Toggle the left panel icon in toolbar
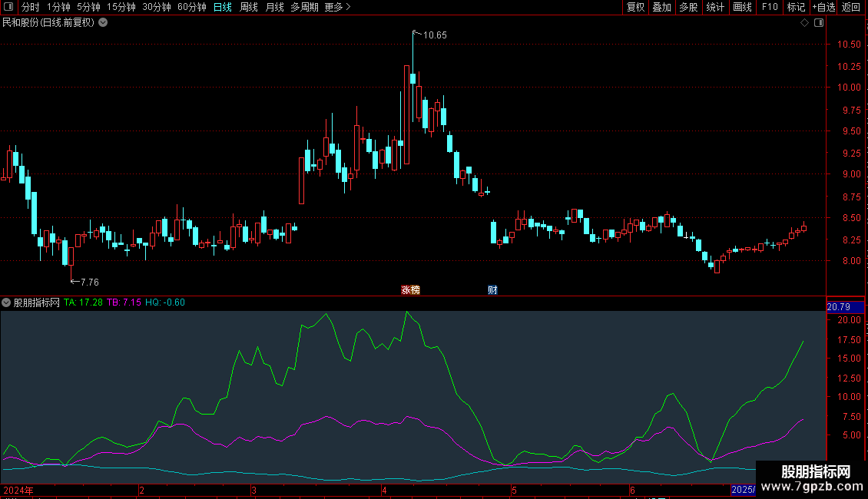This screenshot has height=499, width=868. pyautogui.click(x=8, y=7)
